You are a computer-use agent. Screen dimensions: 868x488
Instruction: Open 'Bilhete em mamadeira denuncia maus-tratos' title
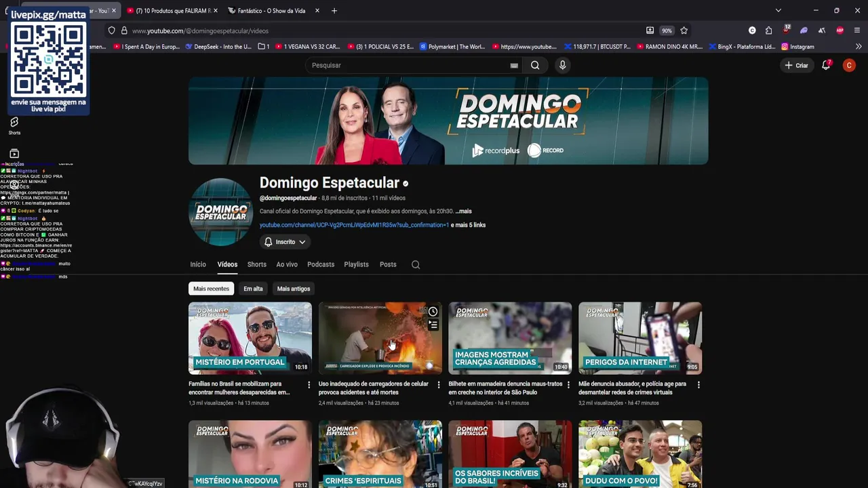pyautogui.click(x=505, y=388)
